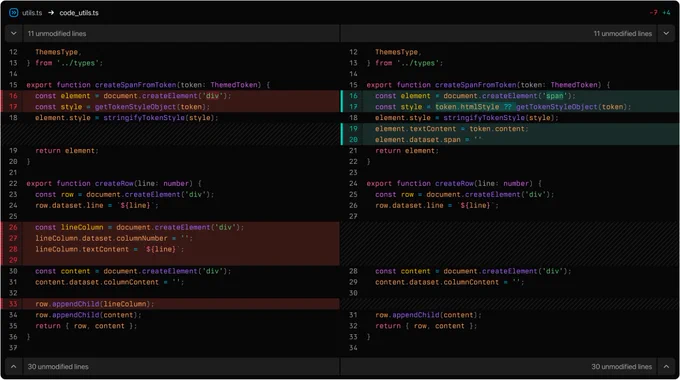
Task: Click 'element.textContent = token.content' line
Action: click(x=451, y=129)
